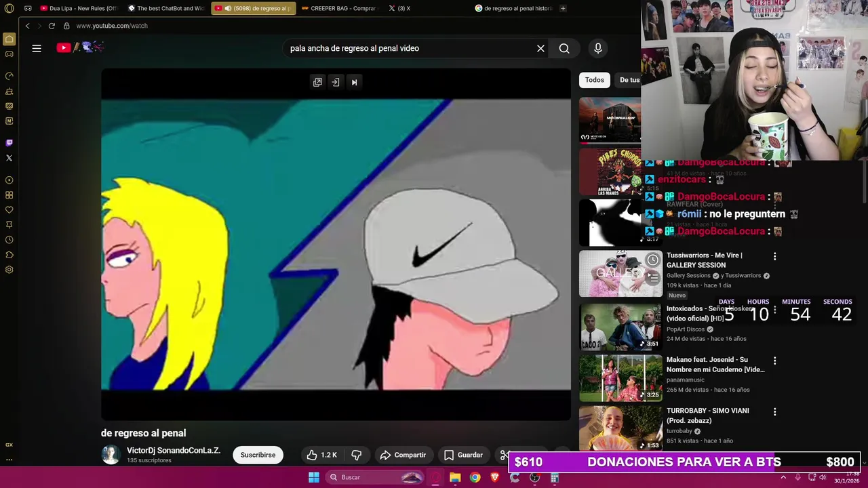Click the browser back arrow
This screenshot has height=488, width=868.
click(x=27, y=26)
